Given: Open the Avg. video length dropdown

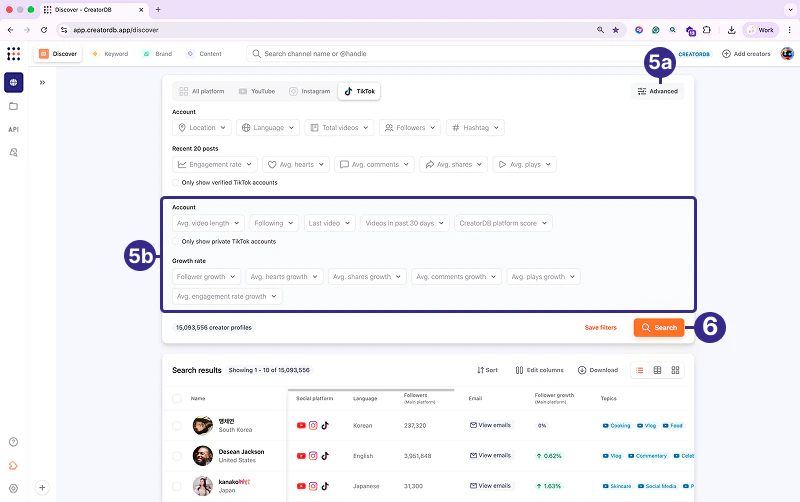Looking at the screenshot, I should (209, 223).
